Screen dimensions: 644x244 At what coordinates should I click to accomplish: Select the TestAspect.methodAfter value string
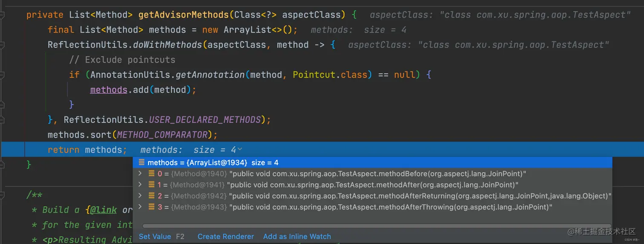coord(373,185)
